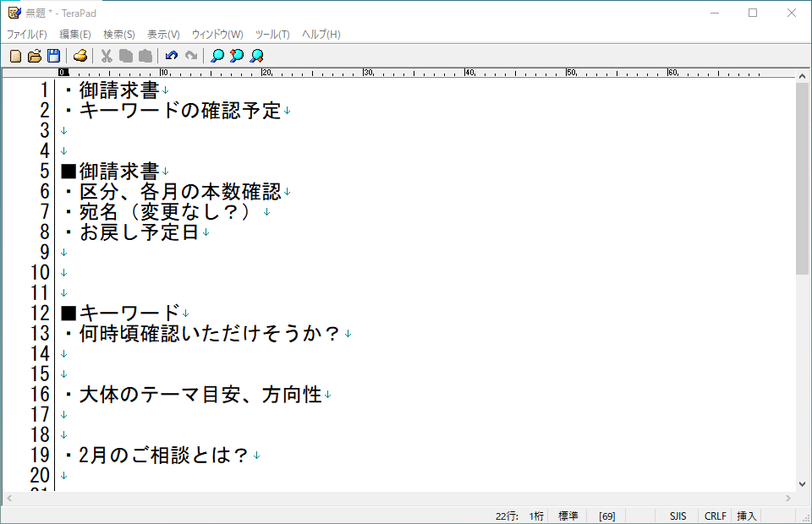The height and width of the screenshot is (524, 812).
Task: Search previous with the second magnifier icon
Action: pos(237,56)
